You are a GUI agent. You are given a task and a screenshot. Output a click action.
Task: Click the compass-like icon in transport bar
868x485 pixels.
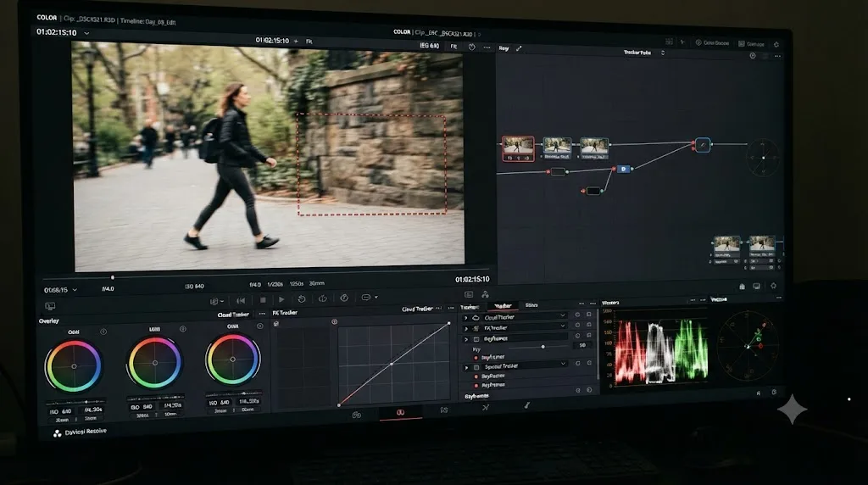[344, 298]
